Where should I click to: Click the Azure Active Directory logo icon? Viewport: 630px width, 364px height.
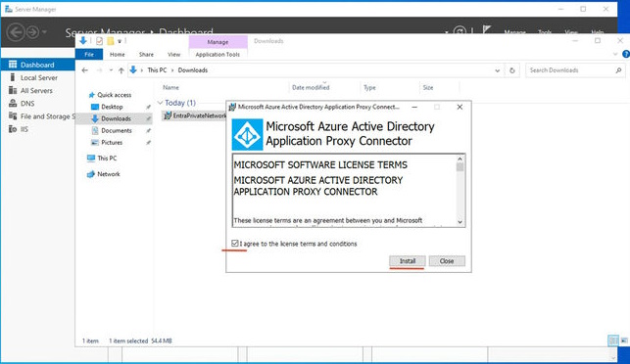(x=248, y=134)
